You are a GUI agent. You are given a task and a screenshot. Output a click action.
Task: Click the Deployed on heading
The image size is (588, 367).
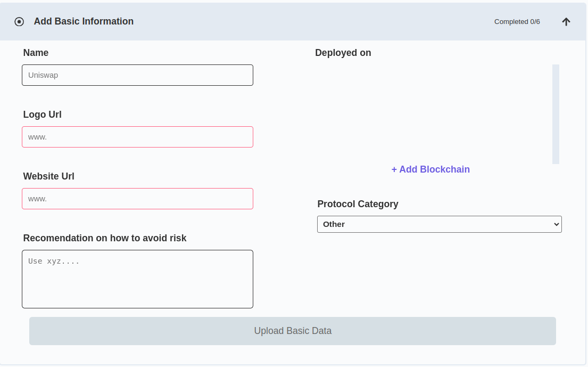pyautogui.click(x=343, y=53)
